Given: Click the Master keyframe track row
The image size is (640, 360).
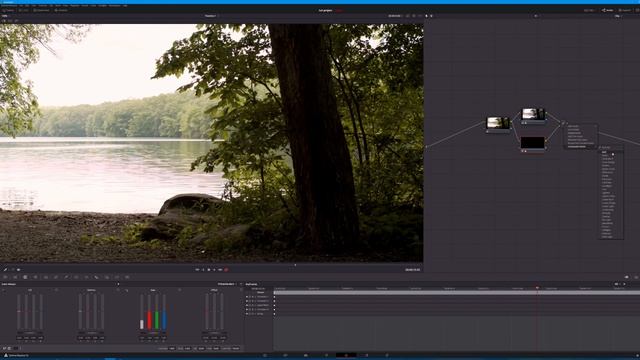Looking at the screenshot, I should click(457, 292).
